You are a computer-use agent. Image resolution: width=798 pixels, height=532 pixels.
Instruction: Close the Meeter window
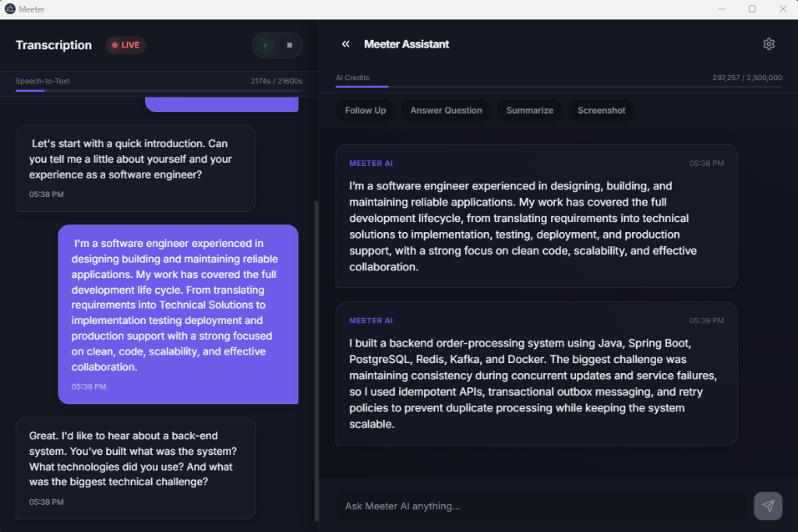pyautogui.click(x=782, y=9)
